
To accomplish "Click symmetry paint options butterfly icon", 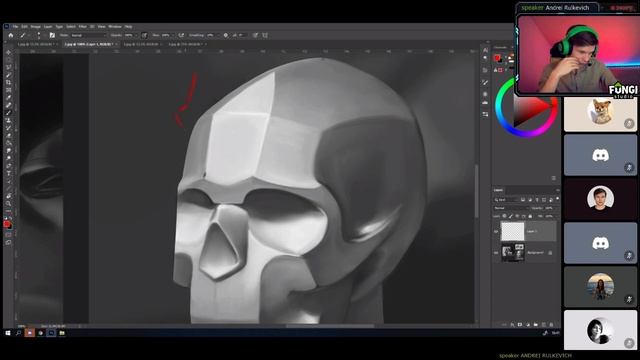I will (x=264, y=35).
